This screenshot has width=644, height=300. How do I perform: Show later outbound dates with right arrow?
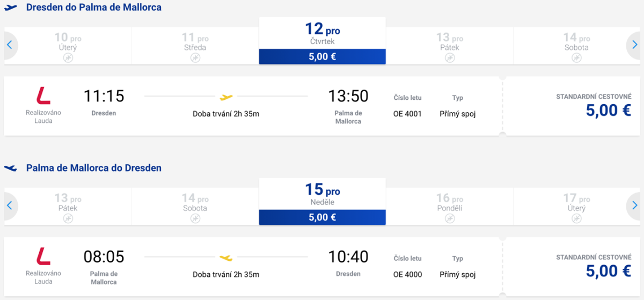tap(634, 45)
